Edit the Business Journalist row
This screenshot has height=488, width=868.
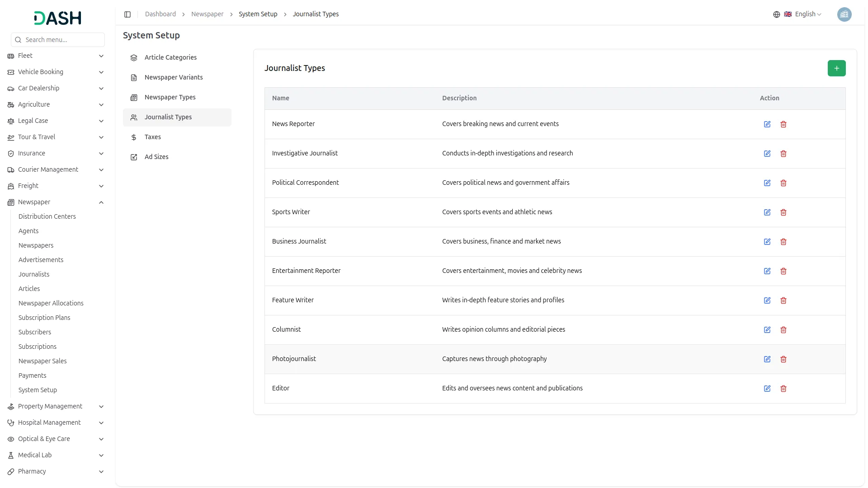coord(767,242)
